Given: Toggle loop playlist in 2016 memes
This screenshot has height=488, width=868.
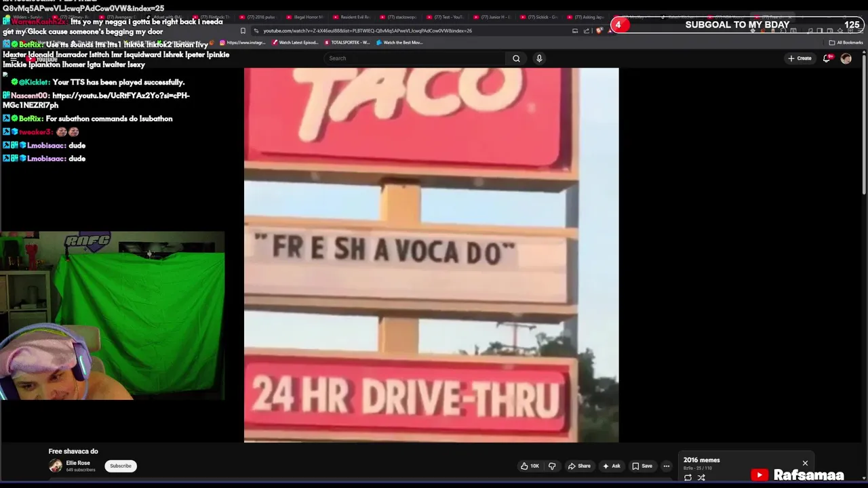Looking at the screenshot, I should click(x=688, y=477).
